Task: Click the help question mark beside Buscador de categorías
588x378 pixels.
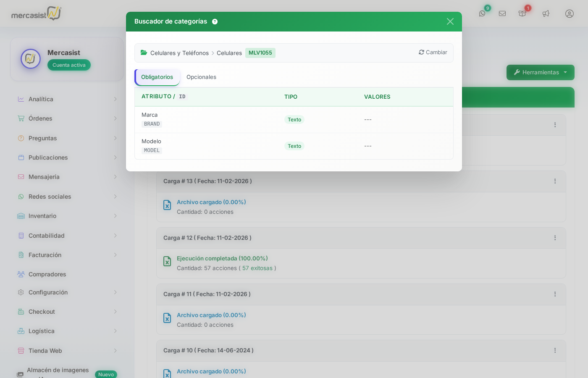Action: tap(215, 22)
